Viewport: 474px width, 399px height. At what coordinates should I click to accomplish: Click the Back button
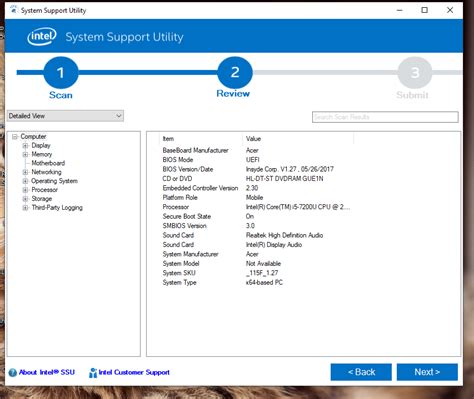tap(361, 372)
